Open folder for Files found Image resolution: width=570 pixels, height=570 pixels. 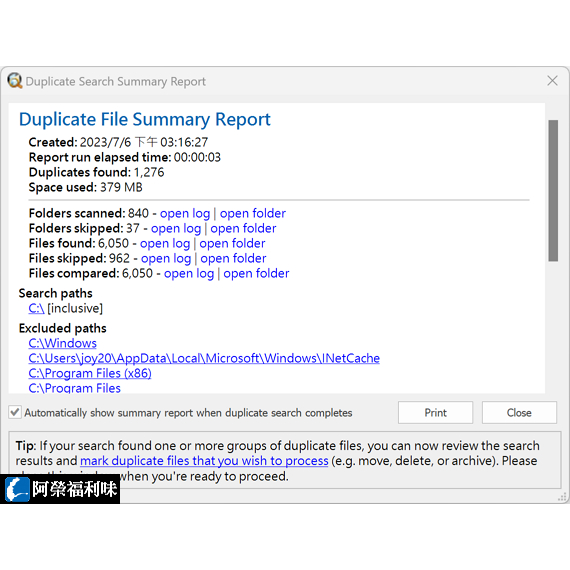(x=232, y=244)
